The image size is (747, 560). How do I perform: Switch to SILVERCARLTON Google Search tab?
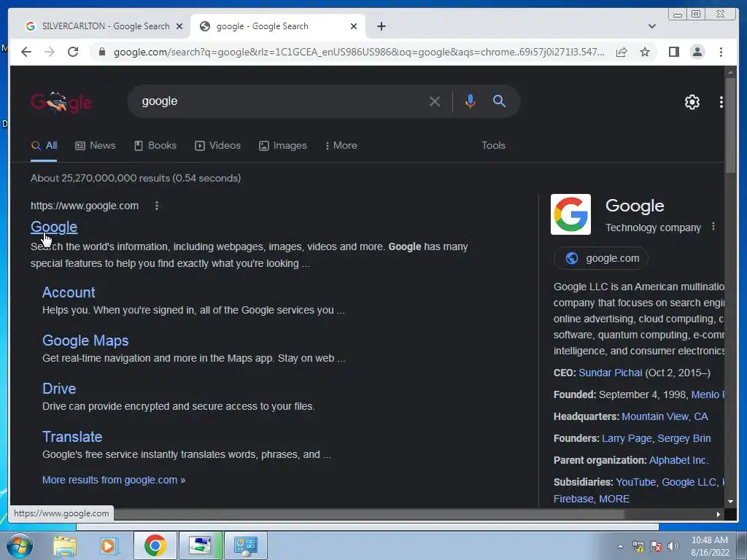tap(99, 26)
